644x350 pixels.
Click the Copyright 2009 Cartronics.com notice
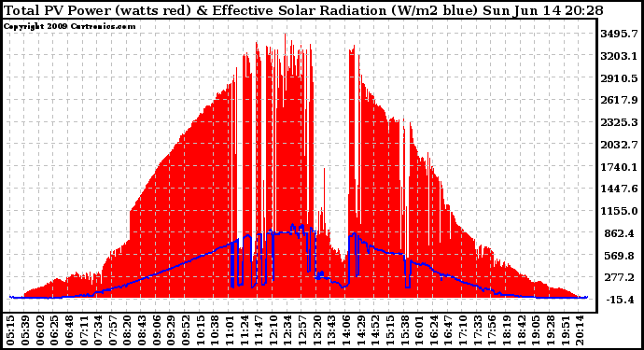click(x=69, y=26)
